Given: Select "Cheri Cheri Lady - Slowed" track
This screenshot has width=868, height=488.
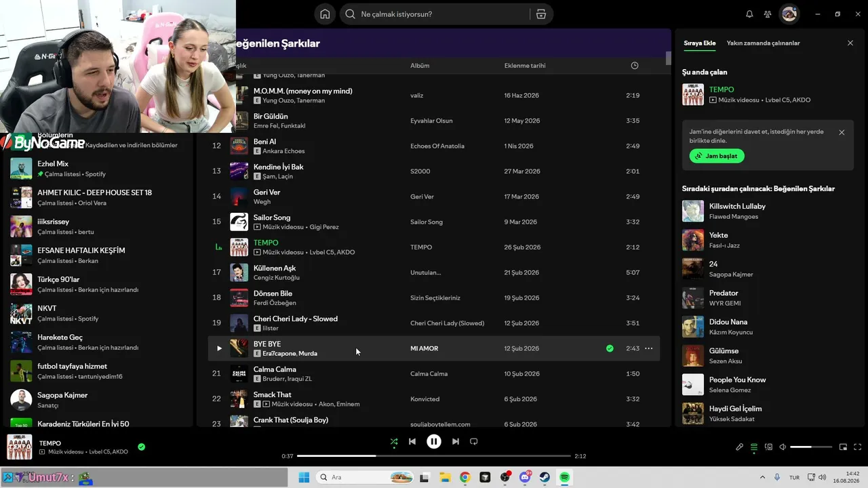Looking at the screenshot, I should (296, 319).
